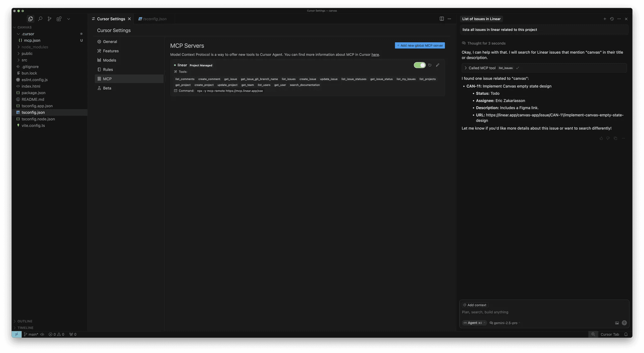The image size is (644, 353).
Task: Expand the OUTLINE section
Action: click(25, 321)
